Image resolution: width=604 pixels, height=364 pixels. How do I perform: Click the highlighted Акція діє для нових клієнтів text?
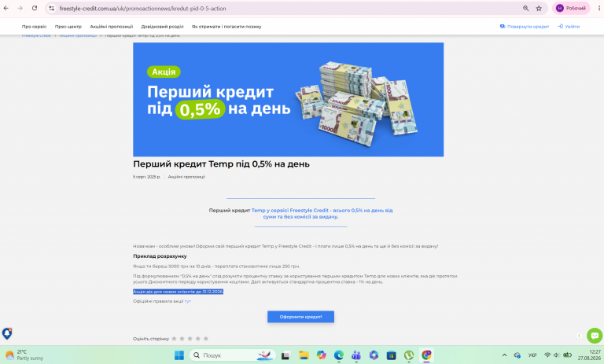point(178,292)
